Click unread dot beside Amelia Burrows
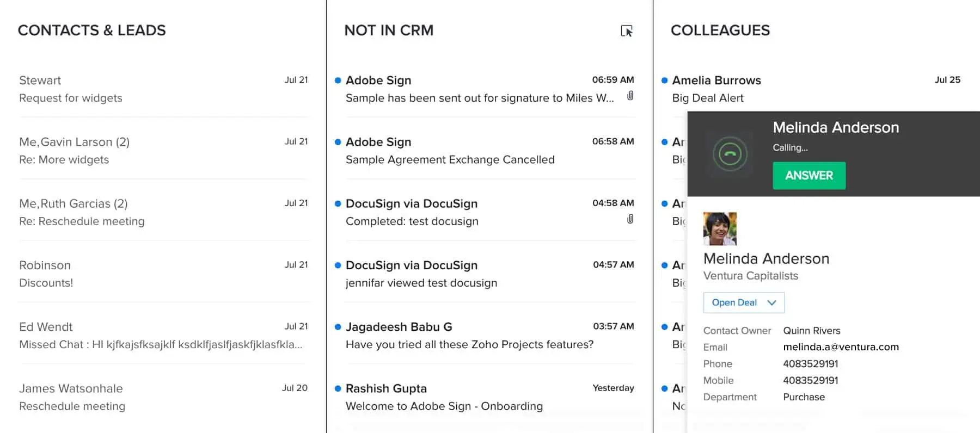This screenshot has height=433, width=980. coord(664,81)
